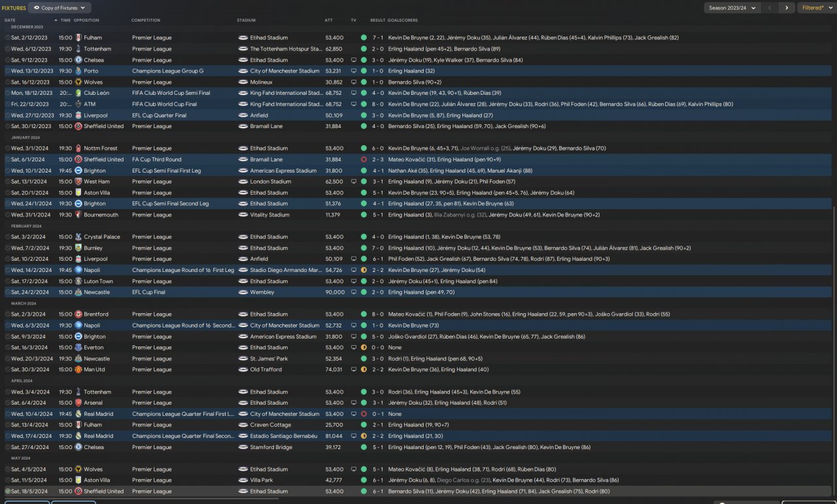Go to the previous season
The width and height of the screenshot is (837, 504).
tap(770, 8)
